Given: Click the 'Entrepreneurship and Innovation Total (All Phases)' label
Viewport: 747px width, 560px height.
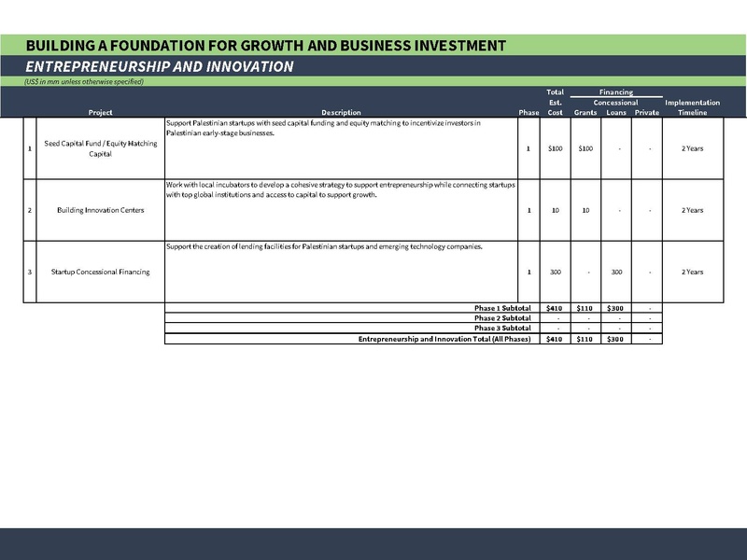Looking at the screenshot, I should coord(444,339).
